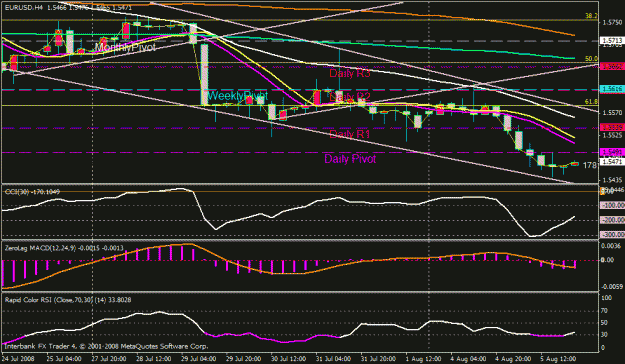Image resolution: width=625 pixels, height=364 pixels.
Task: Click the 100 value on RSI scale
Action: tap(606, 298)
